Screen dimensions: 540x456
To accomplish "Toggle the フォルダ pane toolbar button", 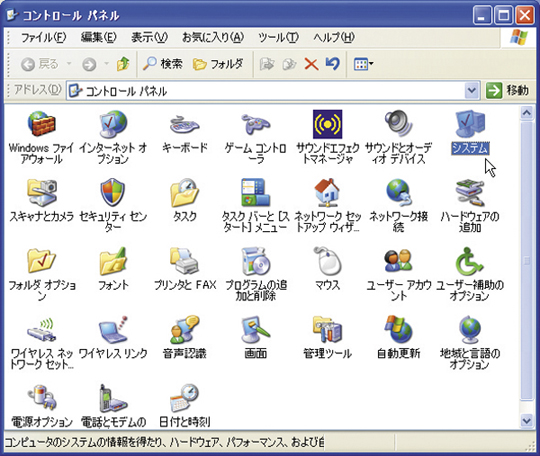I will (x=218, y=64).
